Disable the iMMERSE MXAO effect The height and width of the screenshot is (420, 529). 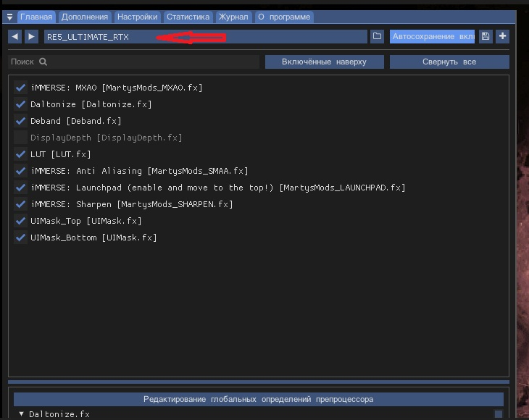[20, 88]
